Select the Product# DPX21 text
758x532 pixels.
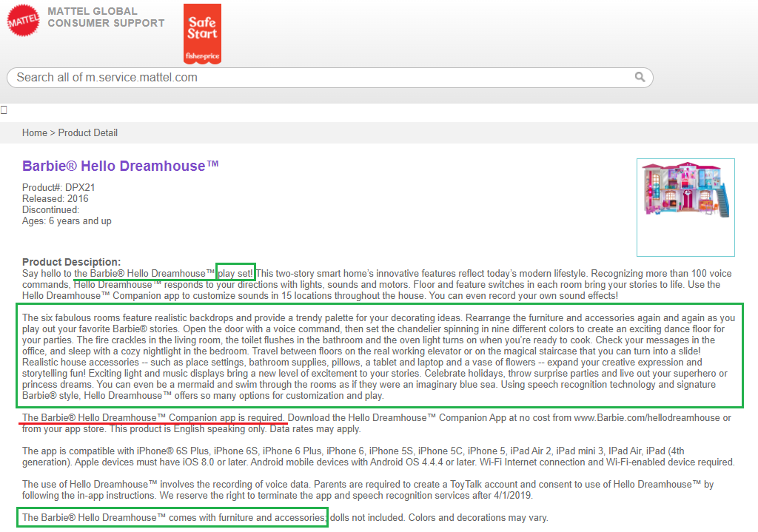pos(58,187)
